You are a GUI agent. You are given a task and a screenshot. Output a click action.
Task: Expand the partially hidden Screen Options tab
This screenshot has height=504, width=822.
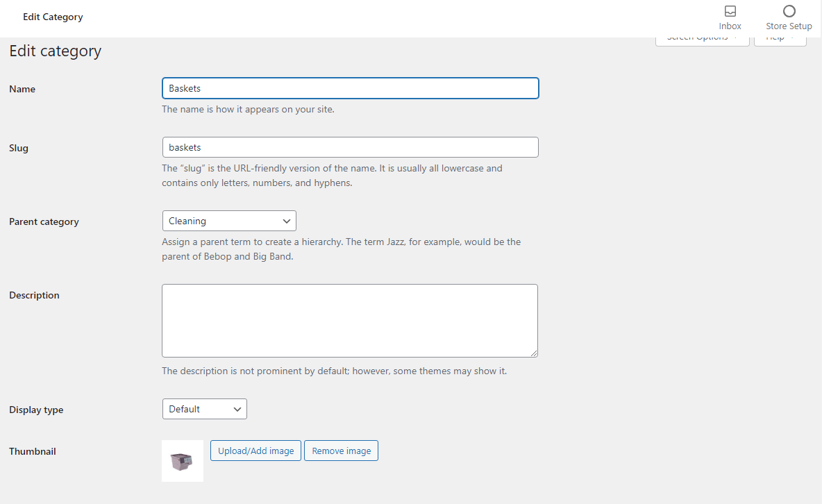702,42
